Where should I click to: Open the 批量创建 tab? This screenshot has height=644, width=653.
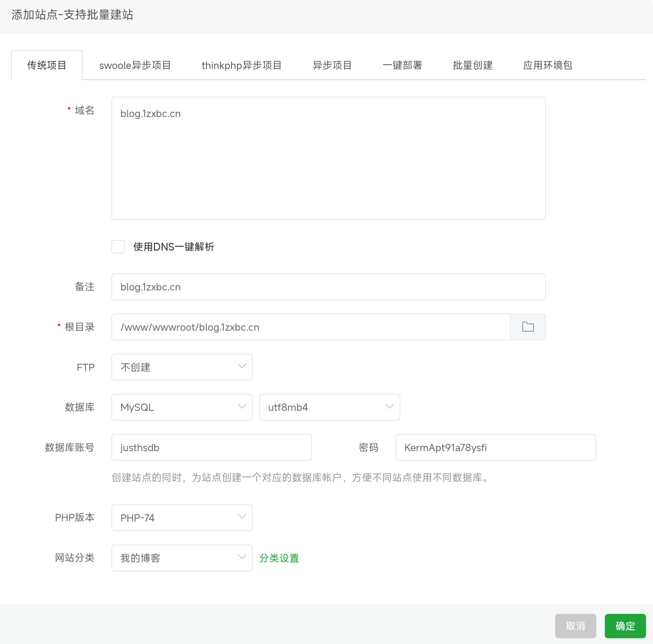pyautogui.click(x=472, y=65)
